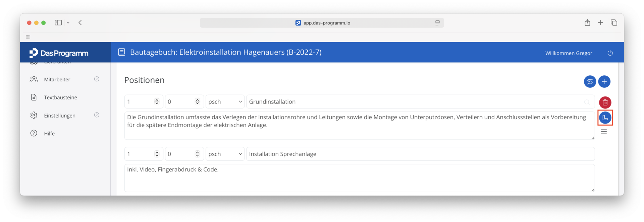Viewport: 644px width, 222px height.
Task: Click the blue handshake icon beside Positionen
Action: click(590, 81)
